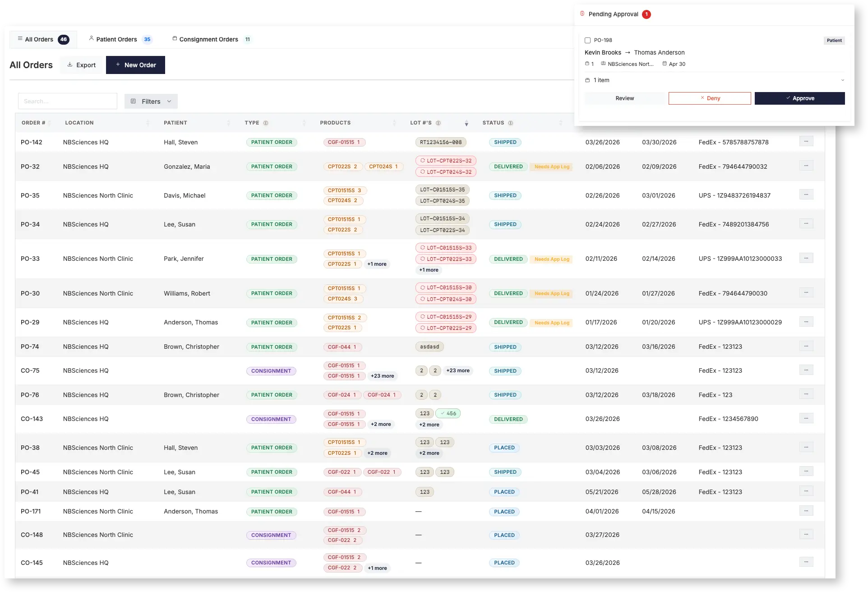The width and height of the screenshot is (868, 592).
Task: Open row menu for order PO-45
Action: point(806,472)
